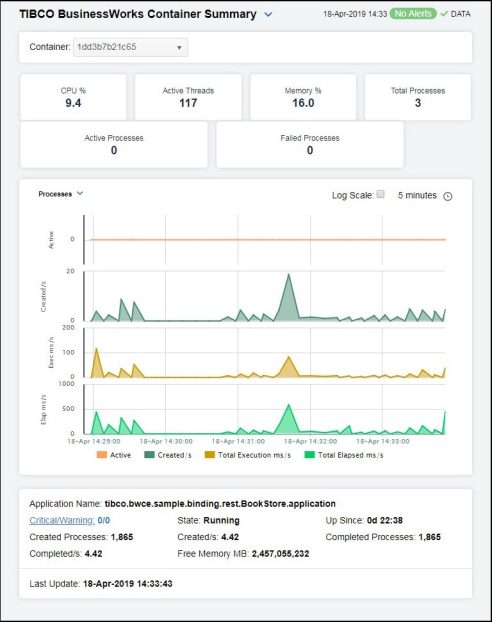Select the Active Threads metric card
492x622 pixels.
click(188, 97)
